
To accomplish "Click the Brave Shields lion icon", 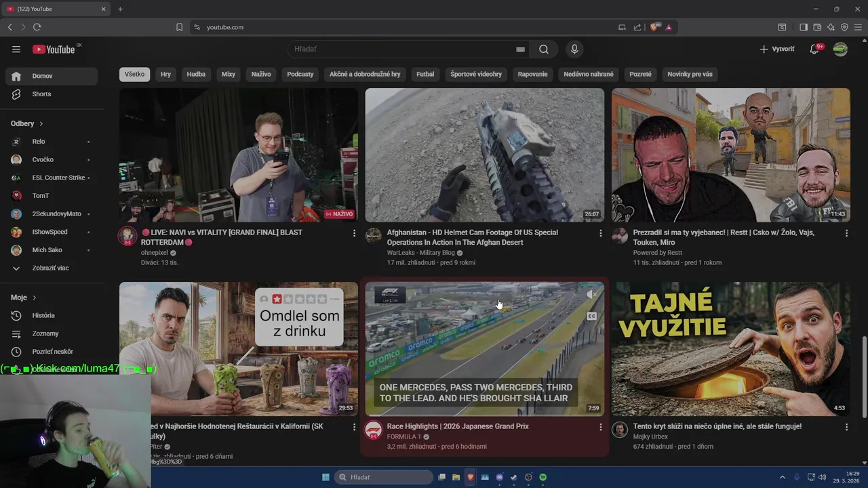I will pos(654,27).
